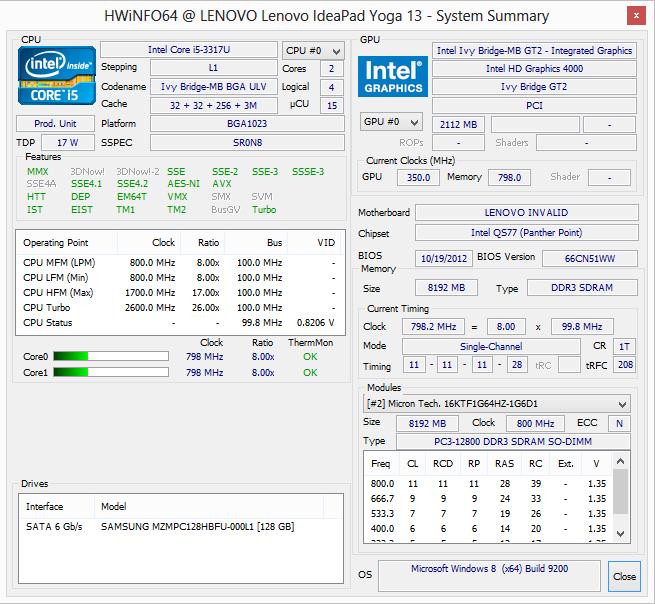This screenshot has width=655, height=604.
Task: Click the Cache value 32 + 32 + 256 + 3M
Action: pyautogui.click(x=213, y=106)
